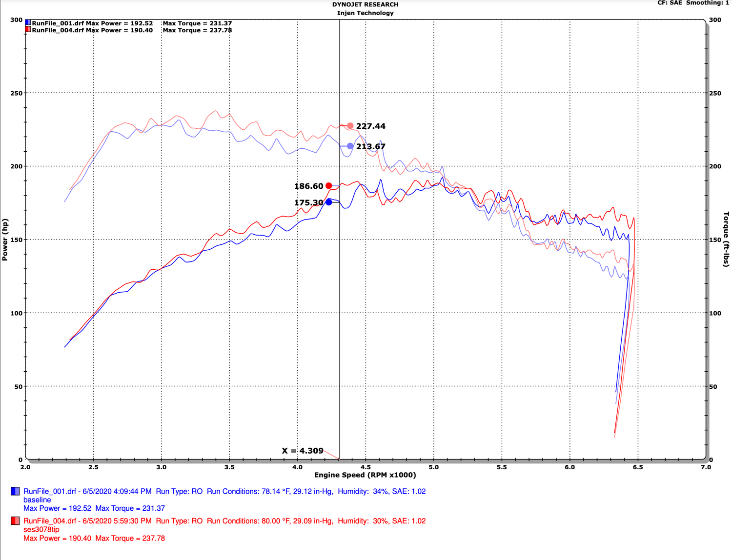Click the baseline run note text
732x560 pixels.
[37, 500]
